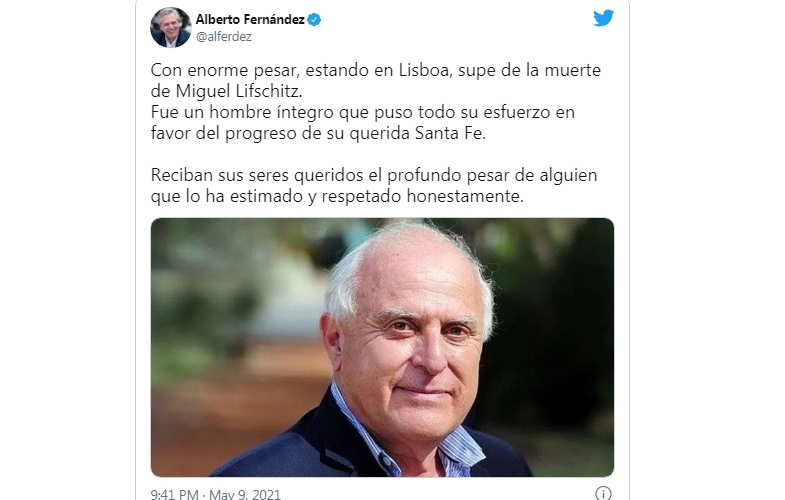This screenshot has width=785, height=500.
Task: Click the name 'Miguel Lifschitz' in tweet
Action: tap(238, 91)
